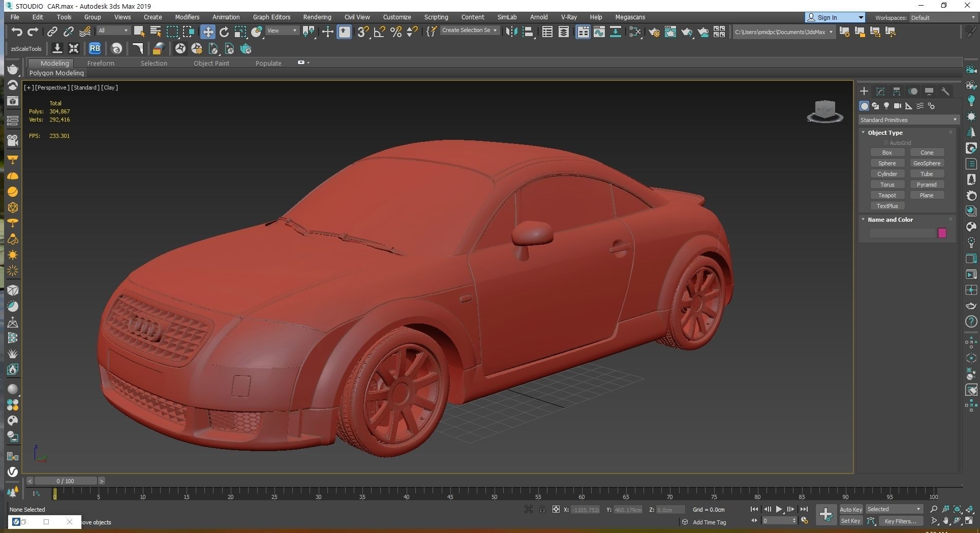Click the Undo arrow icon
This screenshot has height=533, width=980.
(17, 32)
